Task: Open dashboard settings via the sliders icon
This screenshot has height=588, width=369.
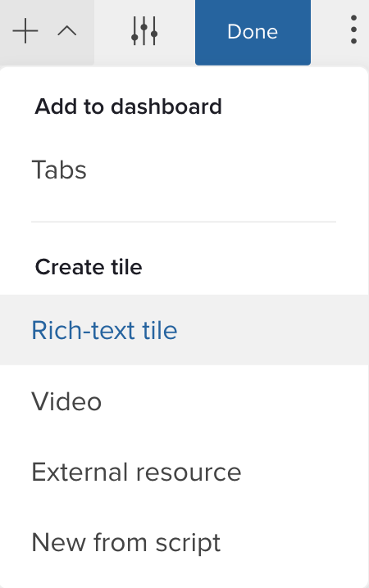Action: point(144,31)
